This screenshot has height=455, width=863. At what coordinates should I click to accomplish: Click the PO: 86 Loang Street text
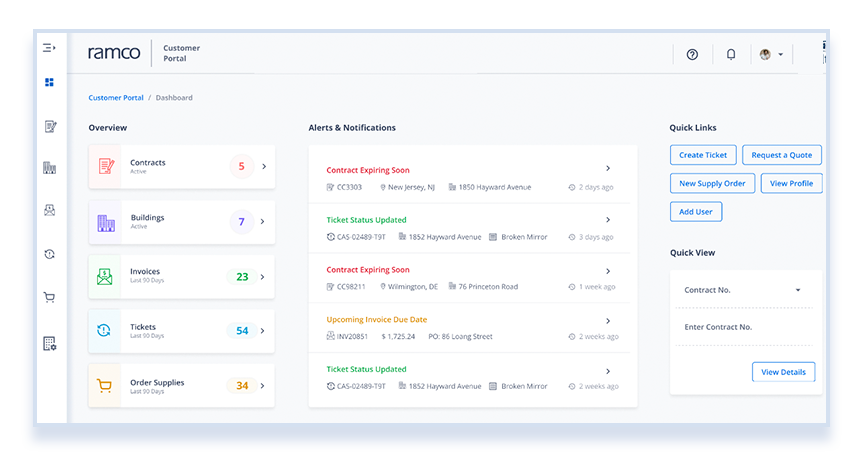point(461,336)
